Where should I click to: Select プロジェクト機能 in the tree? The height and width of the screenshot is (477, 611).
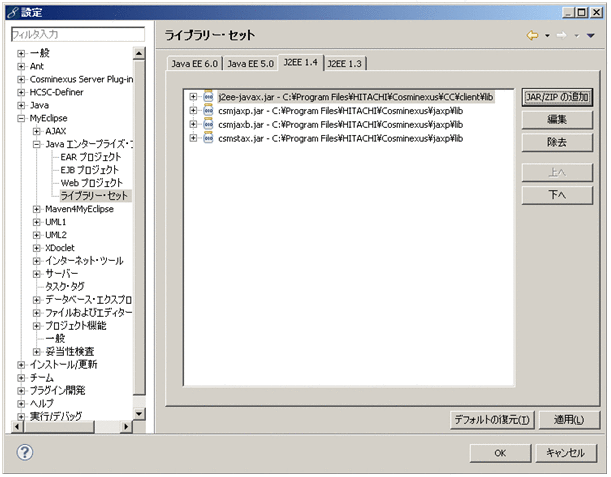point(76,325)
